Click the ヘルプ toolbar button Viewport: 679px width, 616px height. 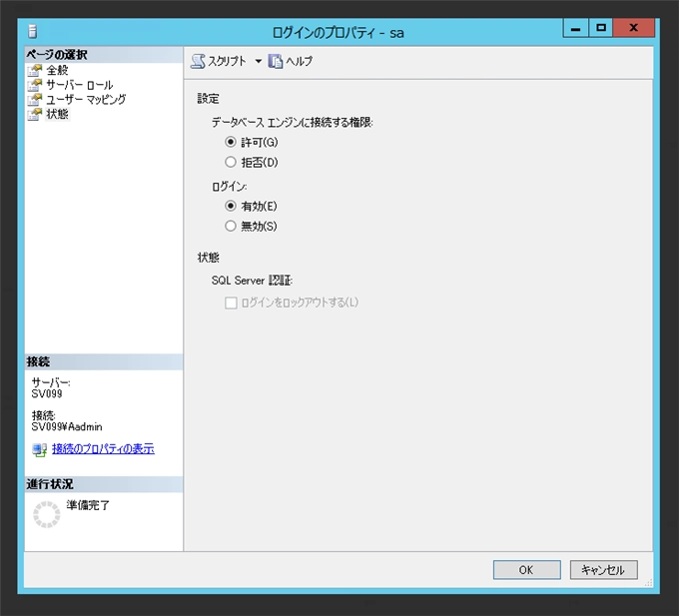pyautogui.click(x=291, y=61)
